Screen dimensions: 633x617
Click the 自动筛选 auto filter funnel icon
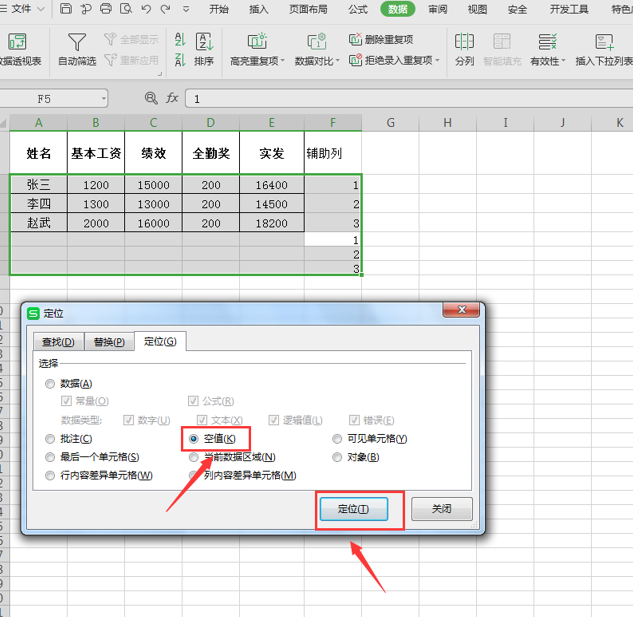click(77, 42)
